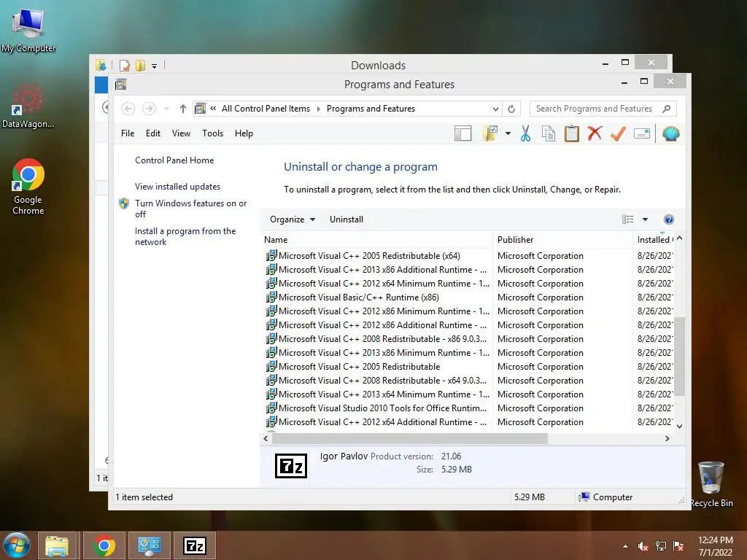Click the Installed On column header
The image size is (747, 560).
[654, 240]
